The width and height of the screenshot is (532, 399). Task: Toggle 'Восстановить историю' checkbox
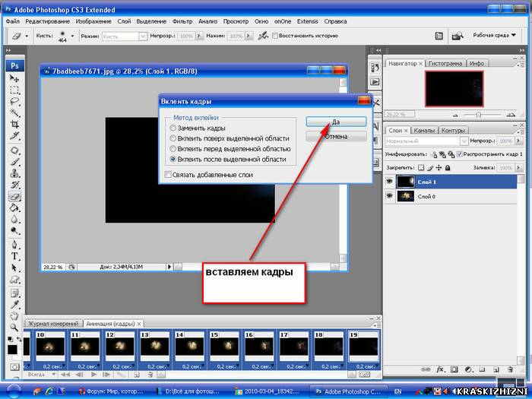click(x=275, y=36)
